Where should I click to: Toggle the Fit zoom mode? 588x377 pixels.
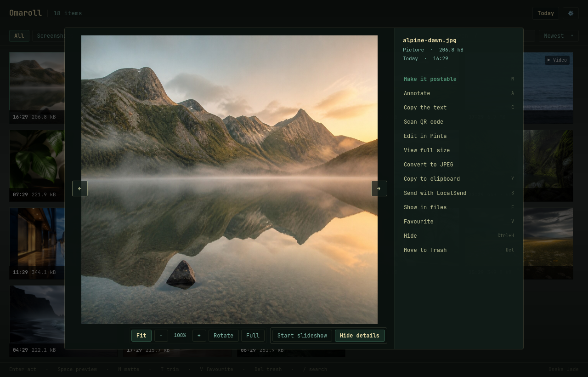(141, 336)
